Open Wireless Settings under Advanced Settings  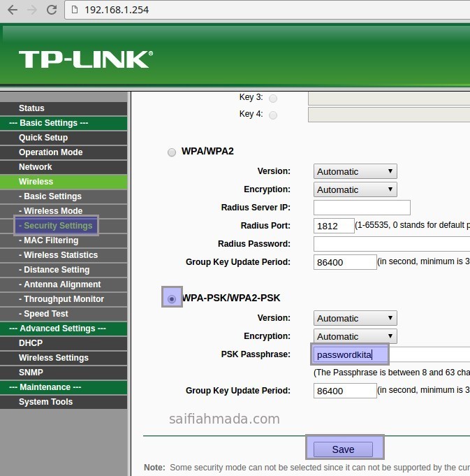[x=64, y=358]
